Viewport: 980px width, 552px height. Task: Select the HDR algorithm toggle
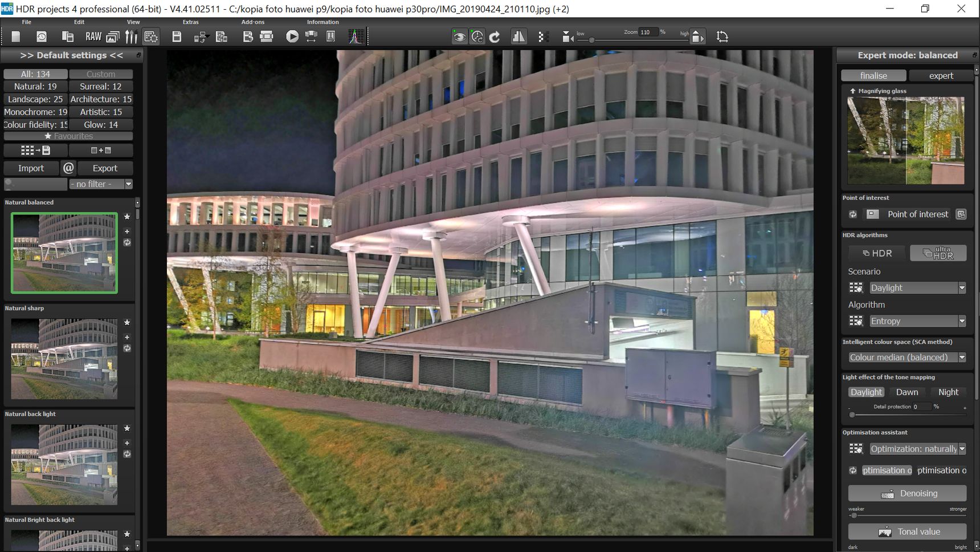(877, 253)
